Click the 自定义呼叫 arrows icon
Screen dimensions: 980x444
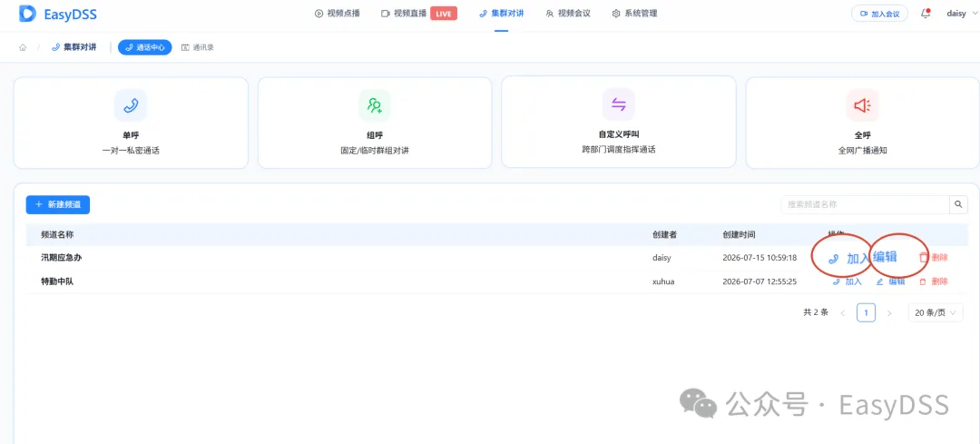pos(619,105)
